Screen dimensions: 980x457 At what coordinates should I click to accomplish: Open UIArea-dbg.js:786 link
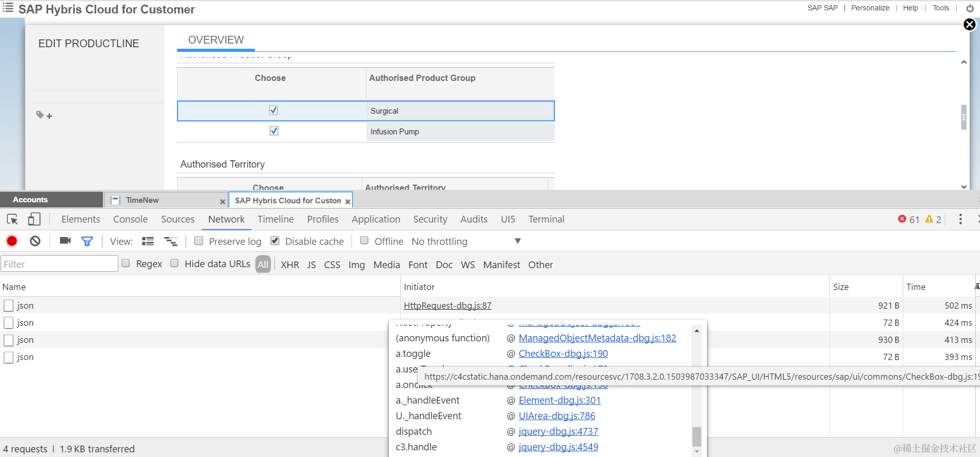[x=557, y=416]
